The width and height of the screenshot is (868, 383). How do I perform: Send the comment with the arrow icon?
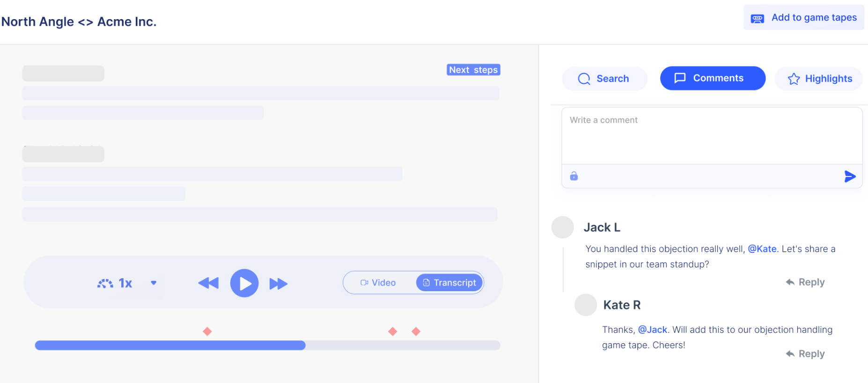(850, 177)
